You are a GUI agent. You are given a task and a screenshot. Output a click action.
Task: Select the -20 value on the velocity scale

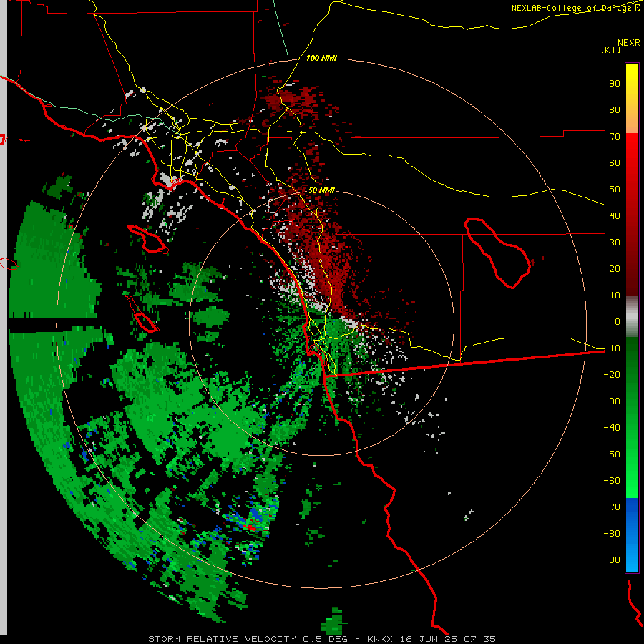point(612,375)
